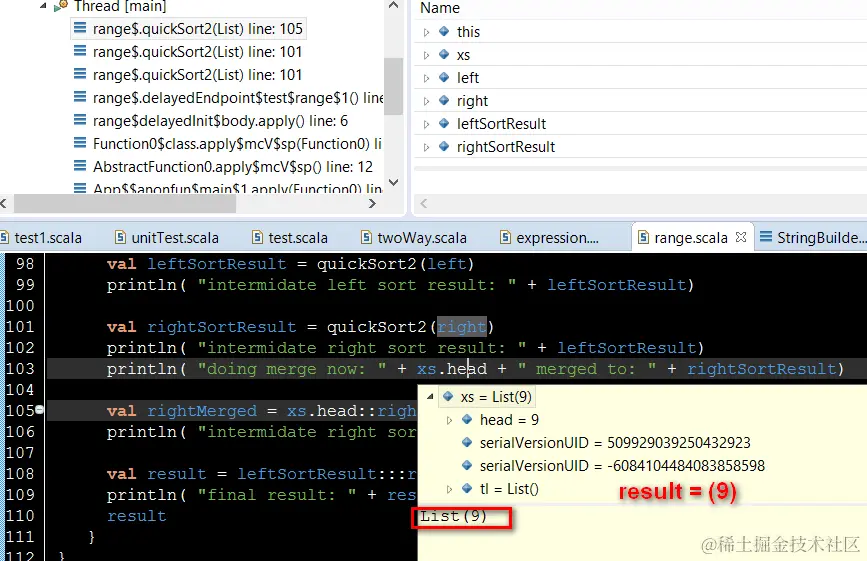Click the Debug view vertical scrollbar thumb

pyautogui.click(x=393, y=86)
